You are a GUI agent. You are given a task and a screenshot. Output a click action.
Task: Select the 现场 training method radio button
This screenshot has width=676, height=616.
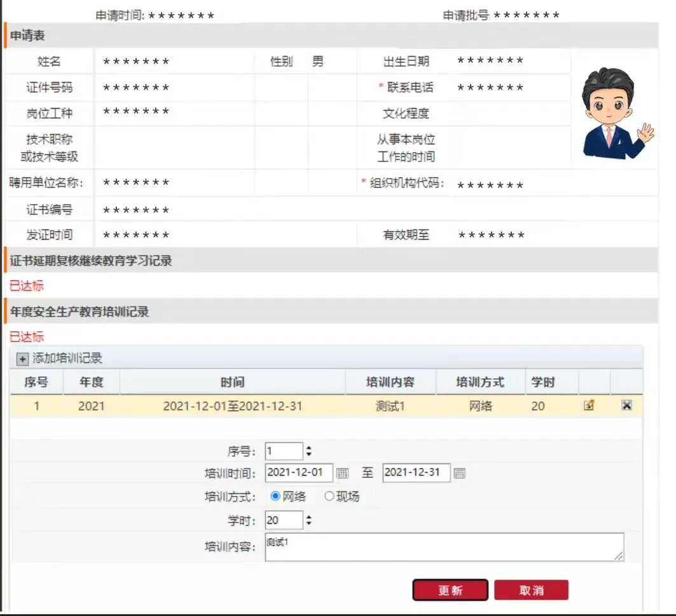(x=328, y=496)
